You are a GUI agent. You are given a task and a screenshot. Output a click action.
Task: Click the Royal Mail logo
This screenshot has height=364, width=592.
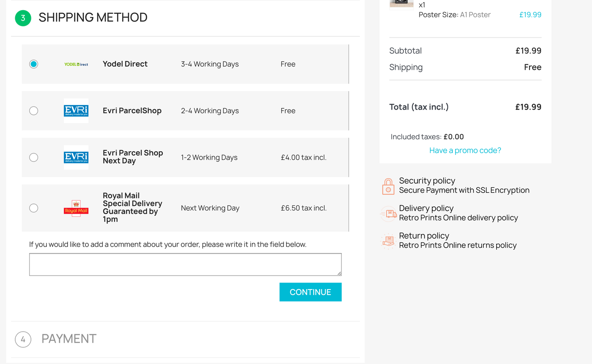pos(76,208)
